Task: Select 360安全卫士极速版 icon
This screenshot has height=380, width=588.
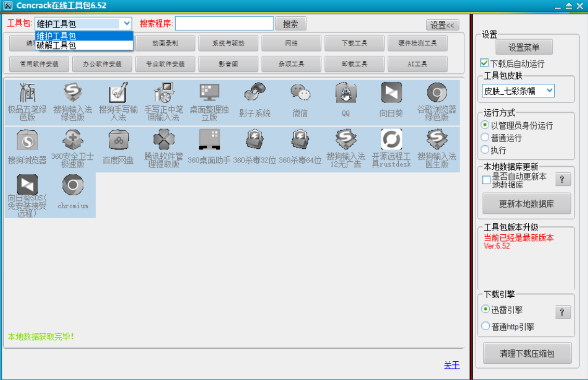Action: pos(73,140)
